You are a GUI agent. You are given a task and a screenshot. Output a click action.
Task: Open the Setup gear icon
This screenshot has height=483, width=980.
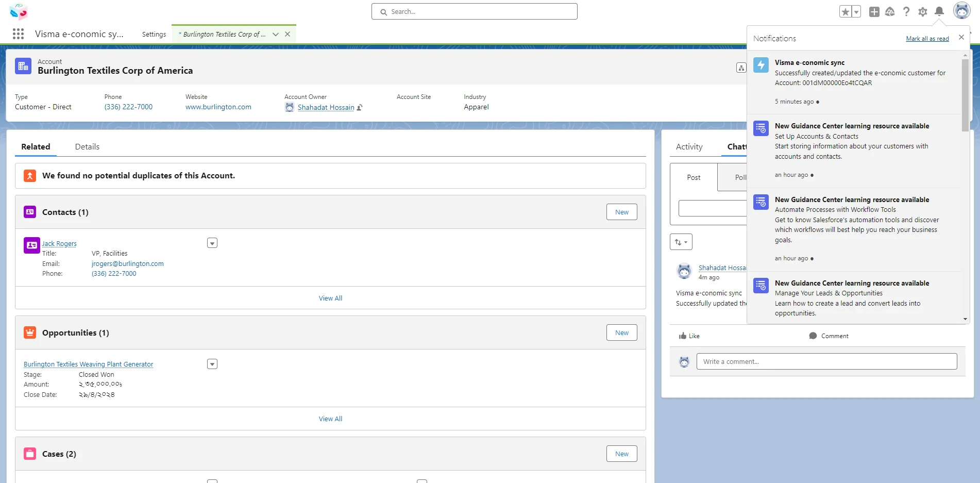[x=923, y=12]
